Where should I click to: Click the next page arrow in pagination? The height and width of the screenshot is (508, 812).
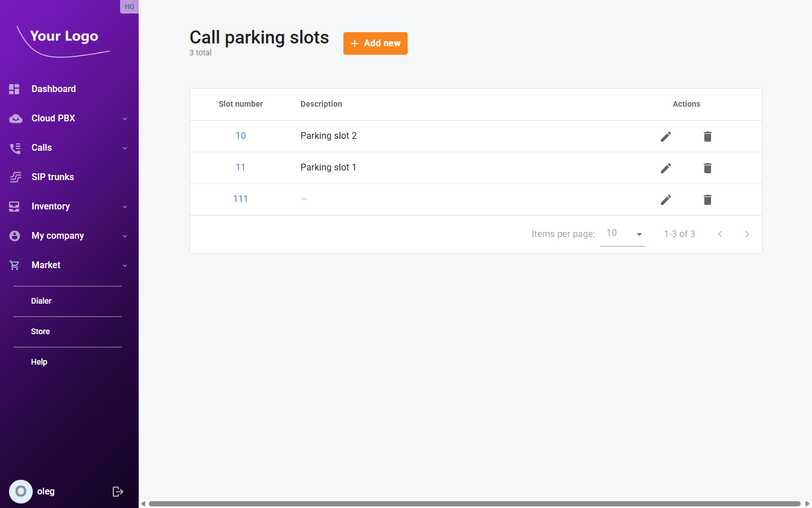tap(747, 234)
